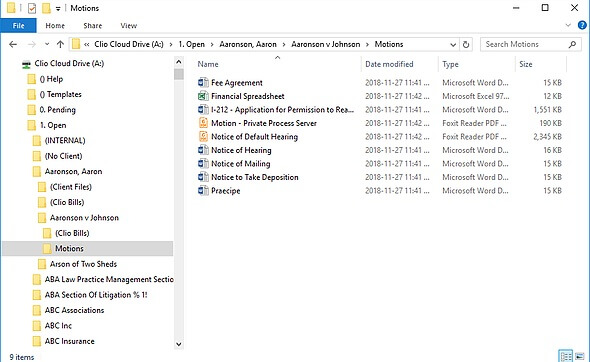Select the 1. Open folder in tree
The image size is (590, 362).
53,125
